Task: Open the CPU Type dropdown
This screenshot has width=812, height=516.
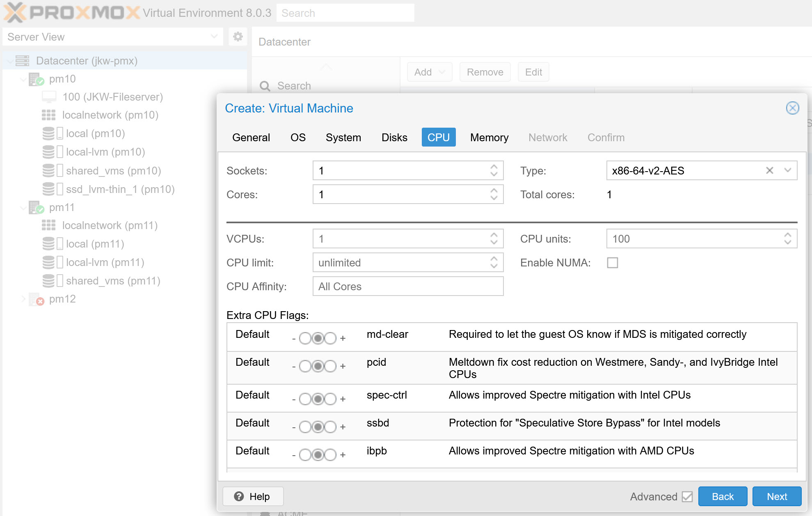Action: 787,170
